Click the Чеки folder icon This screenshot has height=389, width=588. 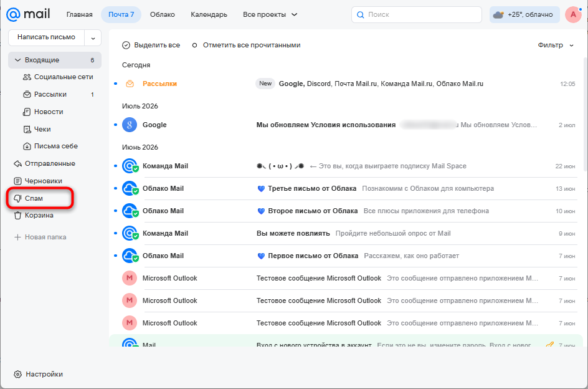(x=27, y=129)
